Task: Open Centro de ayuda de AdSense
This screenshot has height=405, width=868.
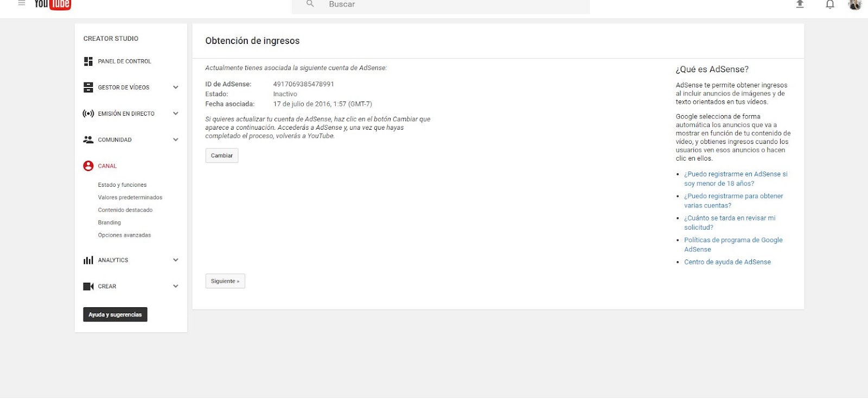Action: (727, 262)
